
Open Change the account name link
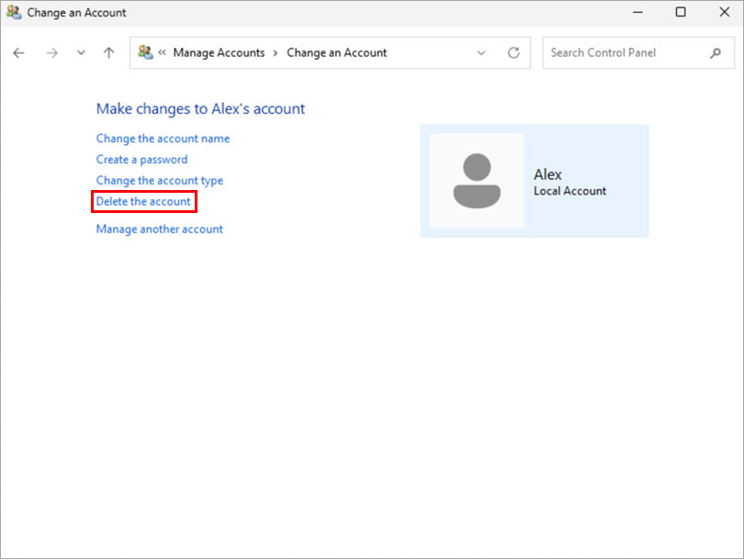pyautogui.click(x=163, y=139)
